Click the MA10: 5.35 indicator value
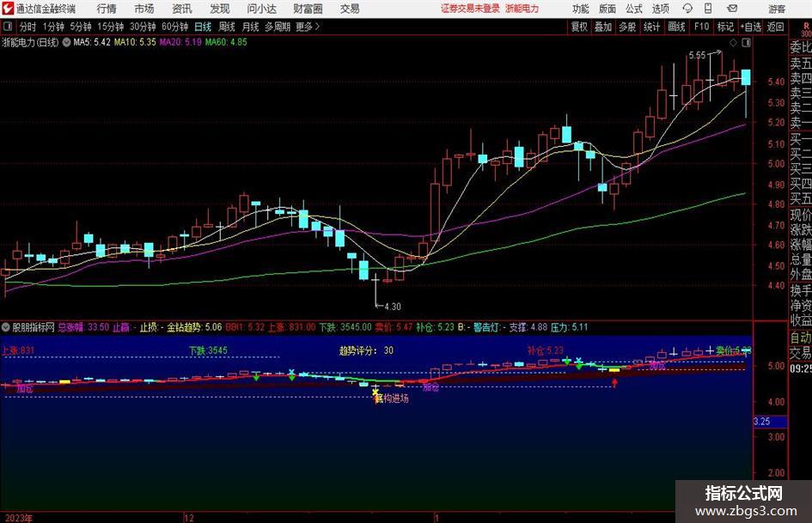Image resolution: width=812 pixels, height=523 pixels. (x=135, y=42)
